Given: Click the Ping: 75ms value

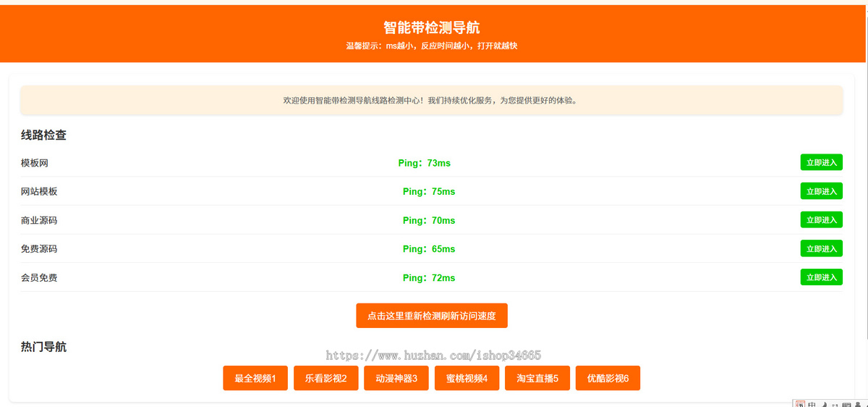Looking at the screenshot, I should [429, 192].
